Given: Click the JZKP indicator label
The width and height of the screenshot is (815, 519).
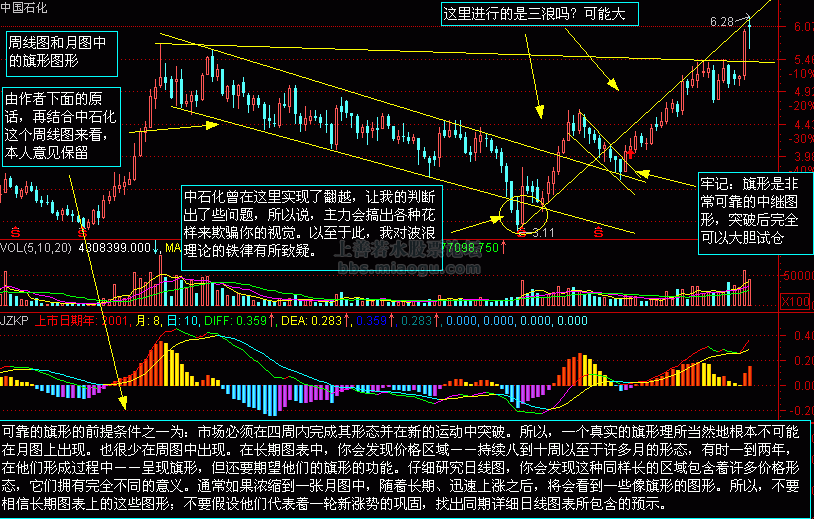Looking at the screenshot, I should point(15,321).
